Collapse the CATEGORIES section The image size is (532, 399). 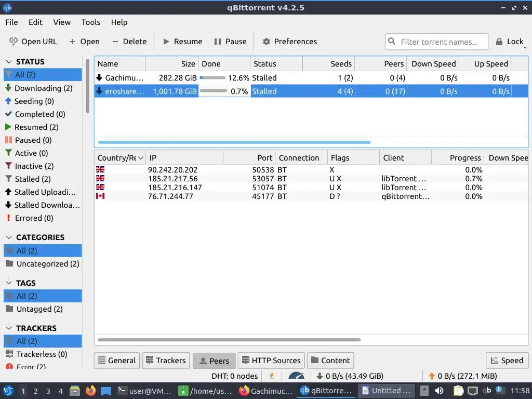[9, 237]
